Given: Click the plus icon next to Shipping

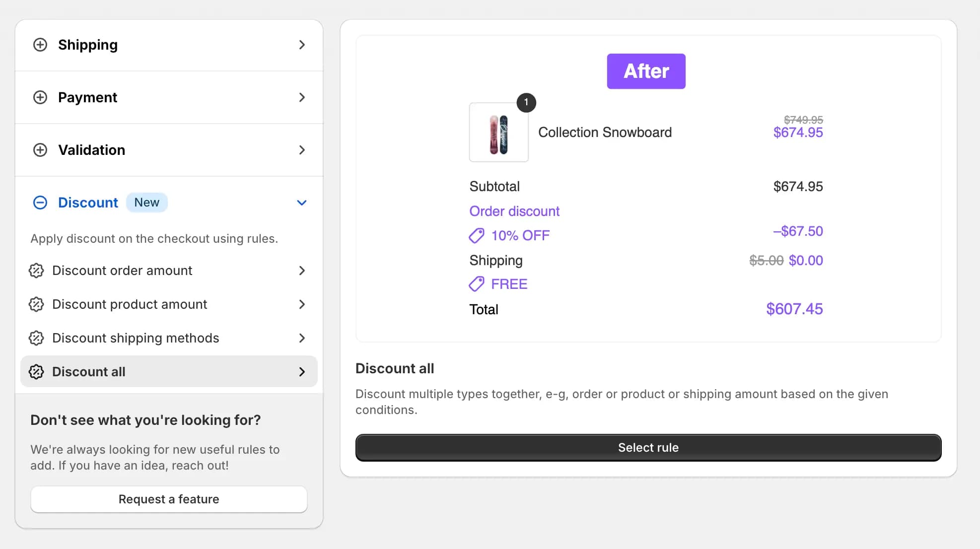Looking at the screenshot, I should pyautogui.click(x=40, y=45).
